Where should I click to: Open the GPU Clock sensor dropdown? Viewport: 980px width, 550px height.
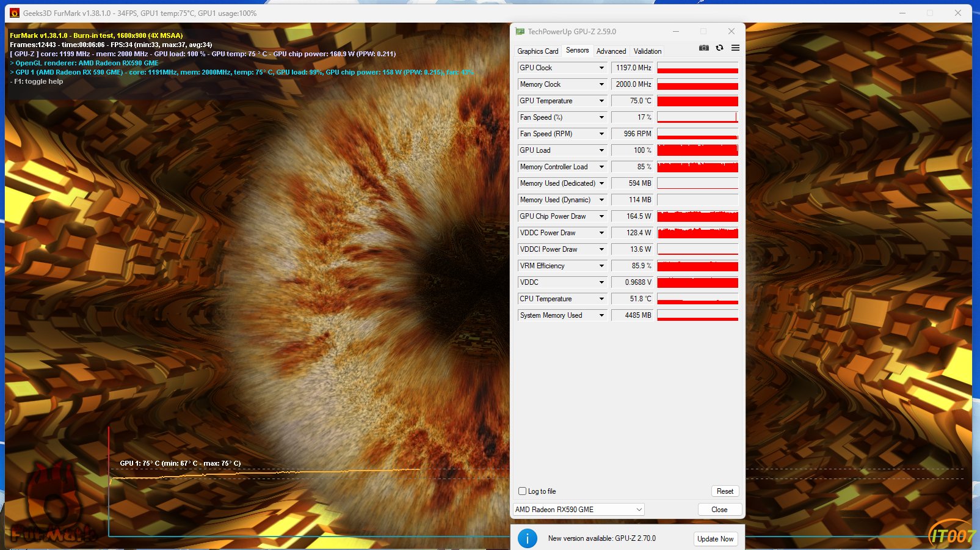pos(601,68)
